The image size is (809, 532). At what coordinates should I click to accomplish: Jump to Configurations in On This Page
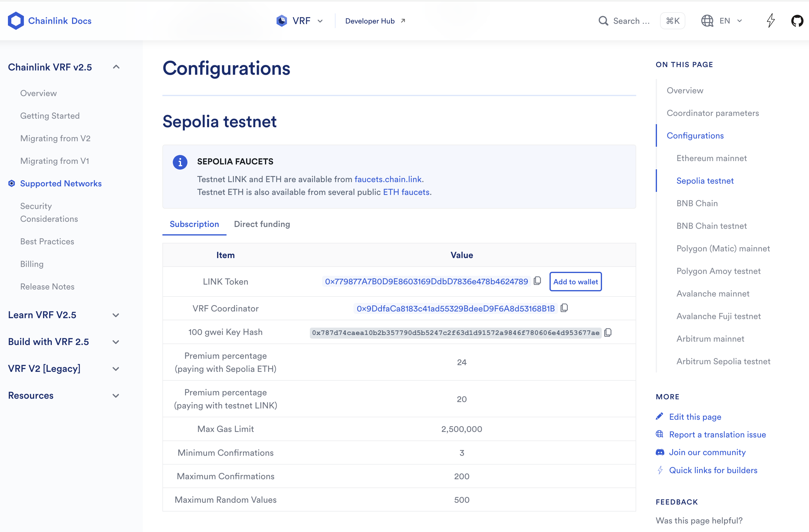click(695, 135)
